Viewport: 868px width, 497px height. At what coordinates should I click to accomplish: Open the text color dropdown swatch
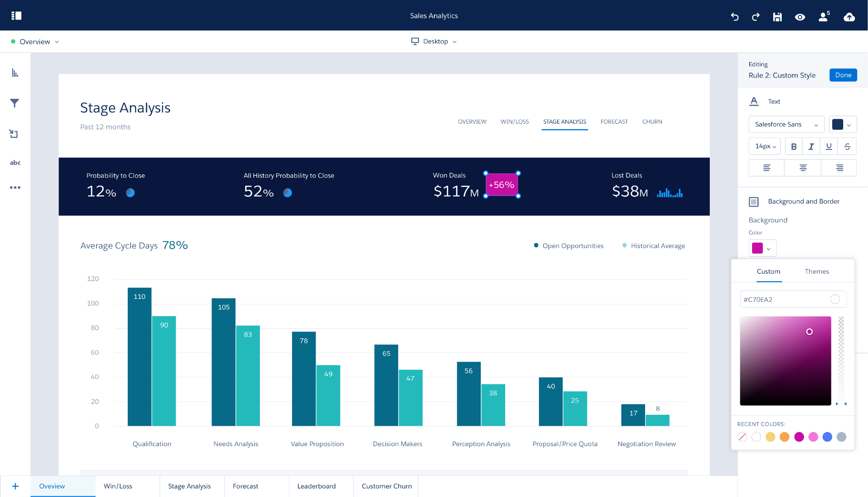click(x=843, y=124)
